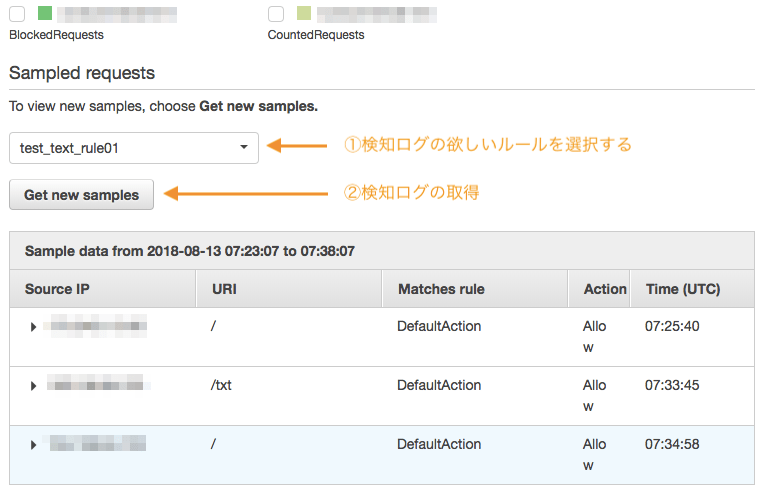Click the blurred source IP in first row
Screen dimensions: 768x497
coord(97,325)
